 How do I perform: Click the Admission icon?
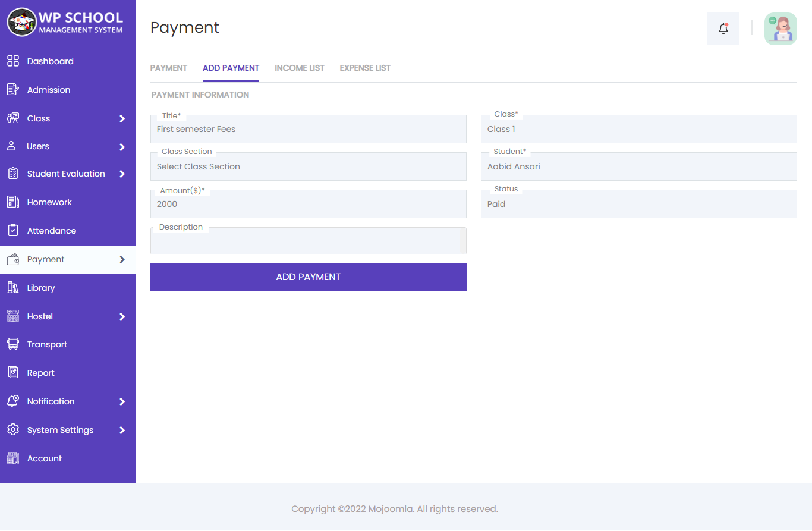(x=12, y=89)
